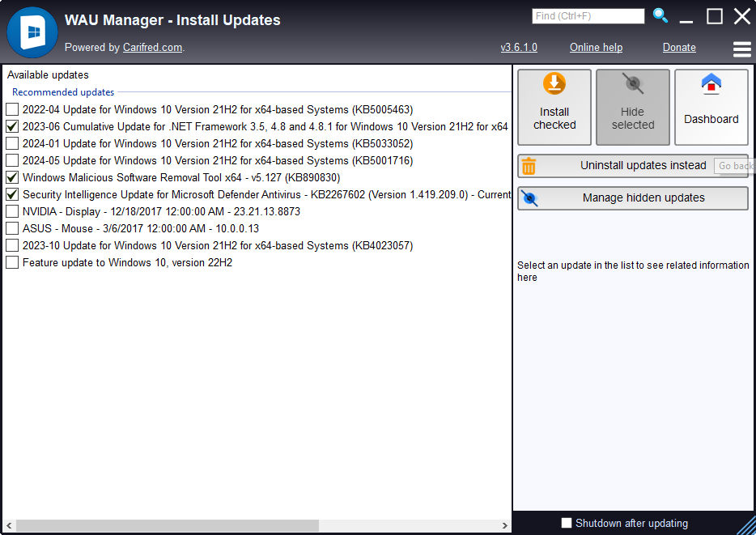Click the magnifying glass search icon
This screenshot has width=756, height=535.
pos(660,15)
